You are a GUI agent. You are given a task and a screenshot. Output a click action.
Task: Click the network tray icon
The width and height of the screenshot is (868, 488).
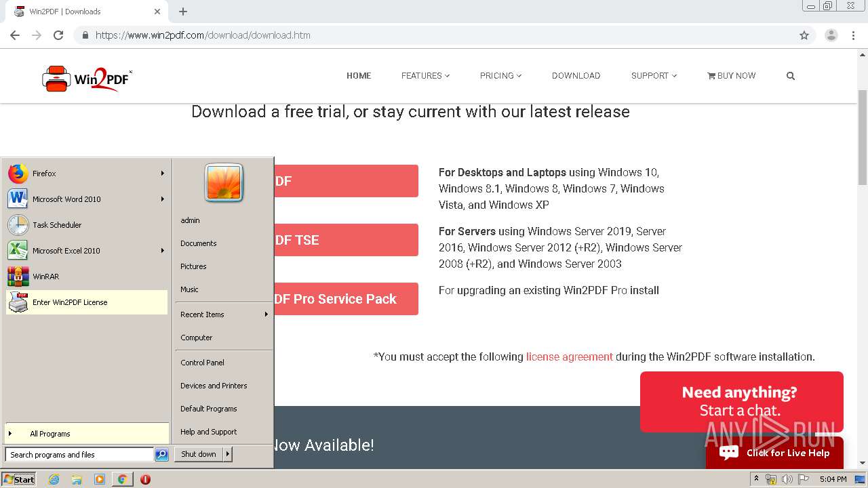[770, 479]
